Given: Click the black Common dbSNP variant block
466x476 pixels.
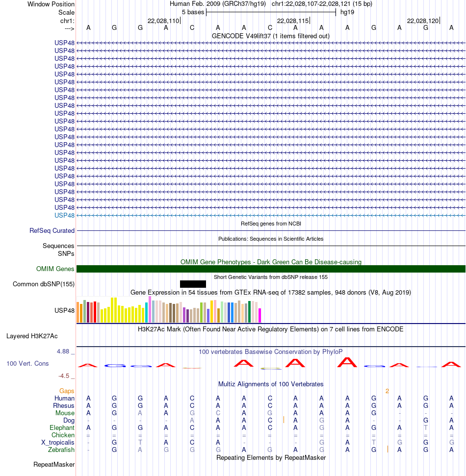Looking at the screenshot, I should click(x=193, y=284).
